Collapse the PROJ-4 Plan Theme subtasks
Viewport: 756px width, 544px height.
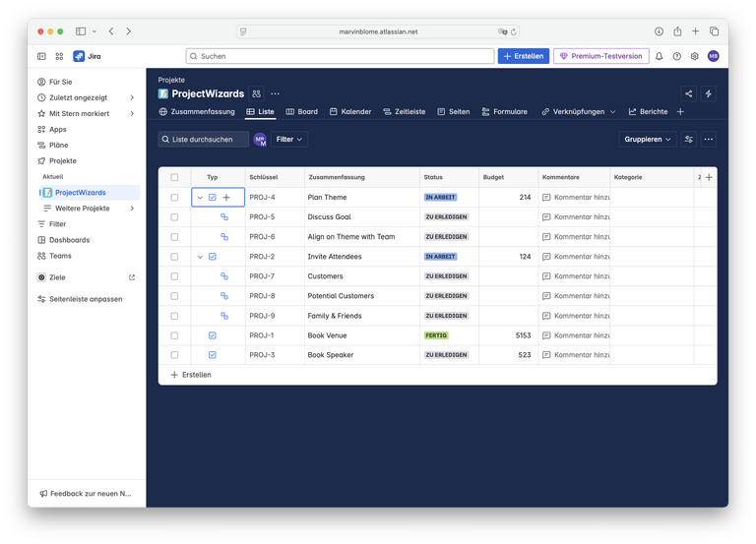click(x=200, y=198)
